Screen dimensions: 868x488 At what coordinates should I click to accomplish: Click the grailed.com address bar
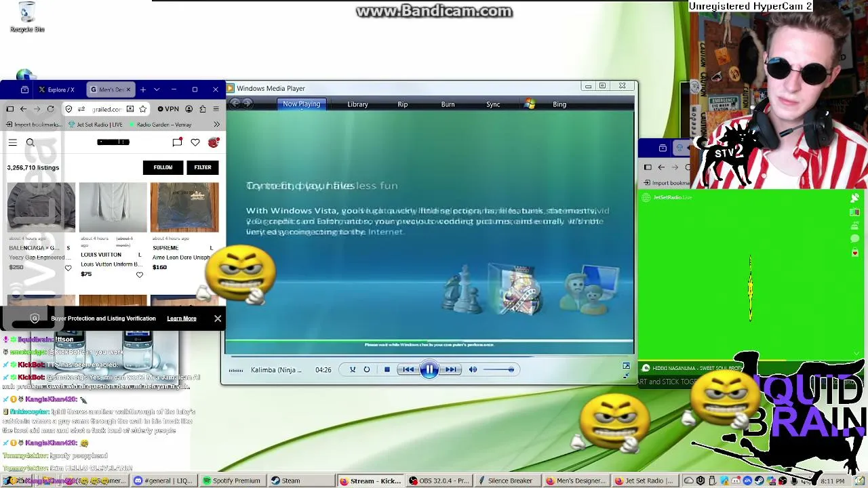point(106,109)
